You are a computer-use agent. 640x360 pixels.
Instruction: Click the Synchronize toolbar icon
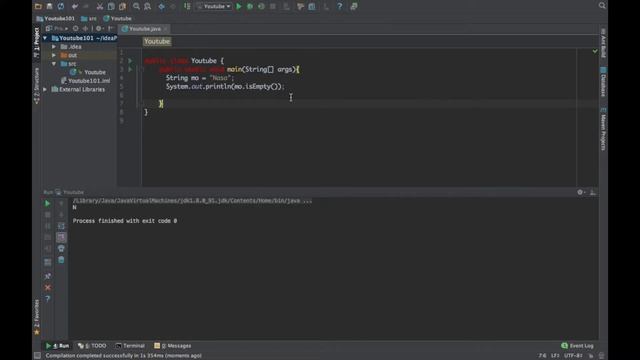[61, 6]
